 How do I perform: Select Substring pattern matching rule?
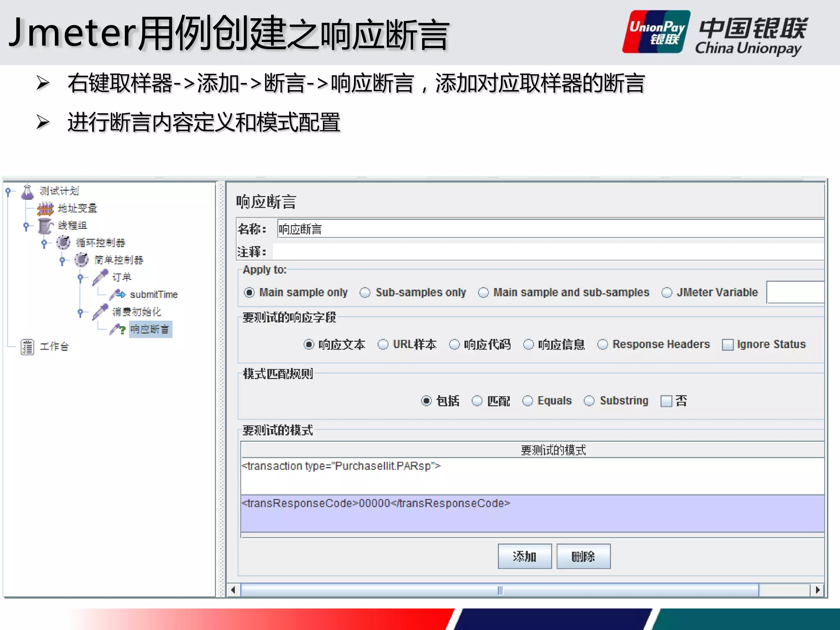(x=589, y=401)
